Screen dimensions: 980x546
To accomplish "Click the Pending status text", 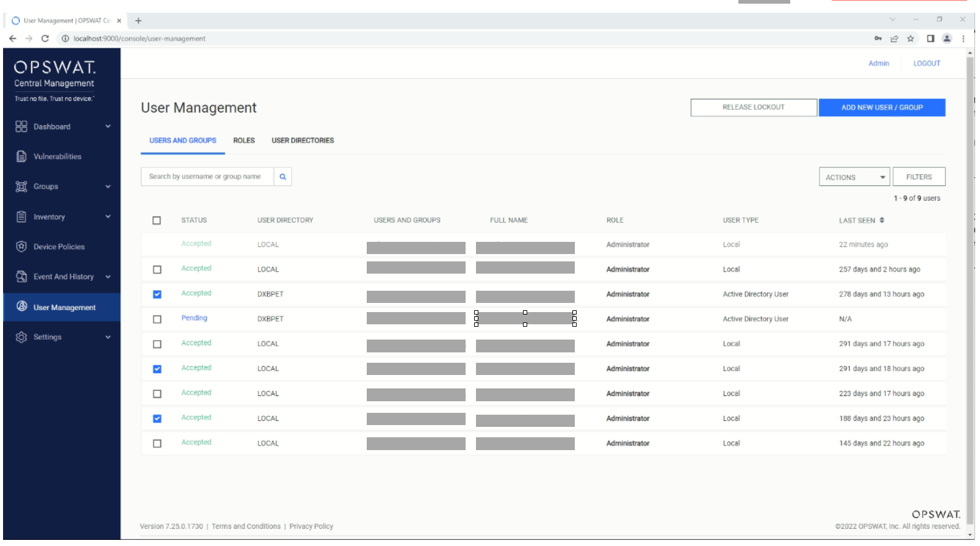I will click(194, 318).
